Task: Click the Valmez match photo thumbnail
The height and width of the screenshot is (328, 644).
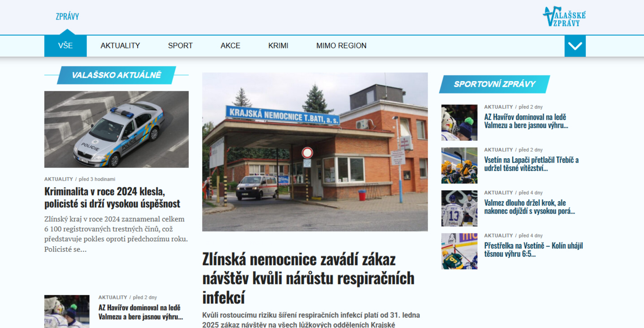Action: (x=459, y=209)
